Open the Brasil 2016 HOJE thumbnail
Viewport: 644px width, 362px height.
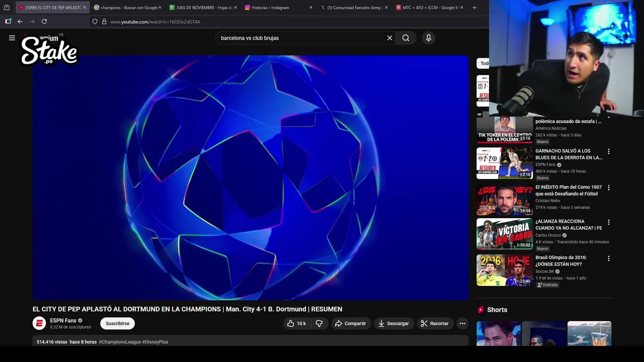pos(505,270)
